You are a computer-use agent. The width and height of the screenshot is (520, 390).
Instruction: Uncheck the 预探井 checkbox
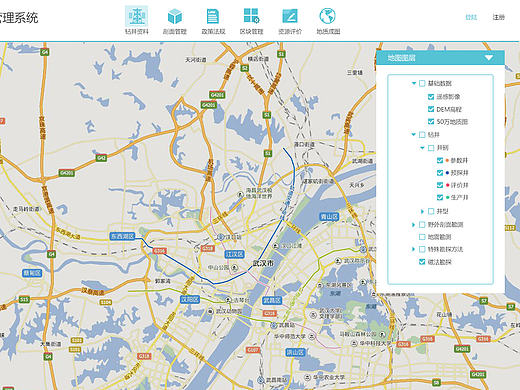point(440,173)
